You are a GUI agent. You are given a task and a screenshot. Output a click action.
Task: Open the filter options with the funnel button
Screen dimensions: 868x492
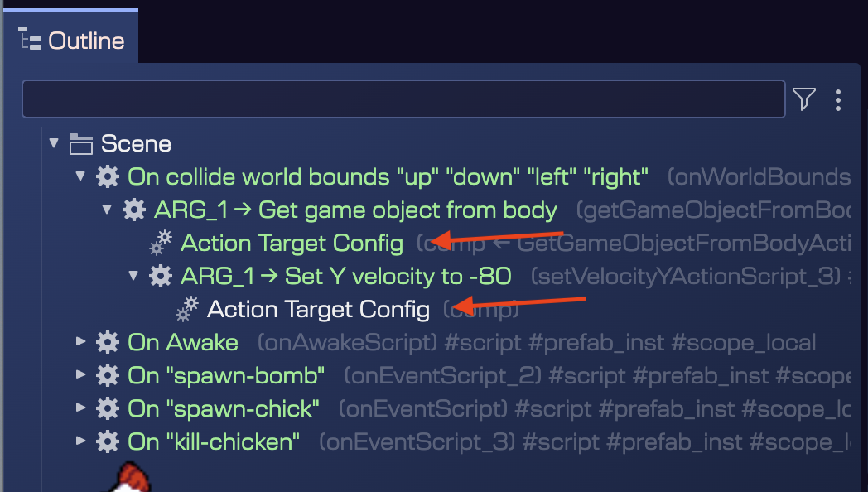coord(803,99)
